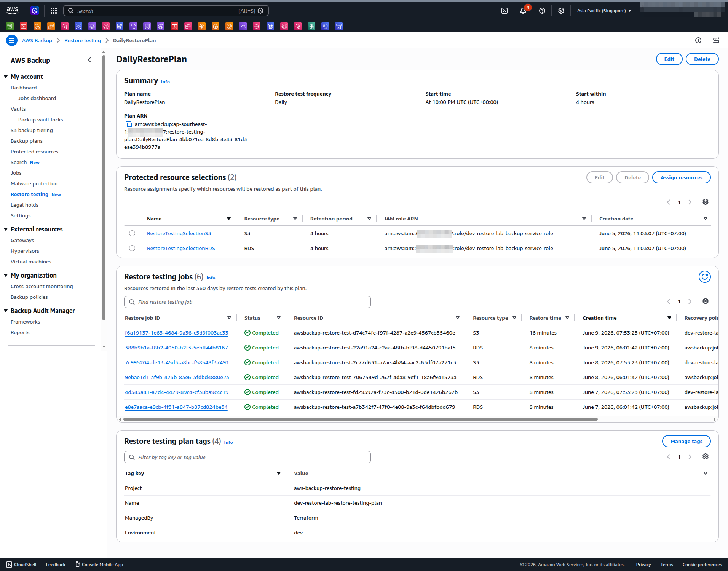
Task: Go to AWS Backup breadcrumb link
Action: (x=37, y=40)
